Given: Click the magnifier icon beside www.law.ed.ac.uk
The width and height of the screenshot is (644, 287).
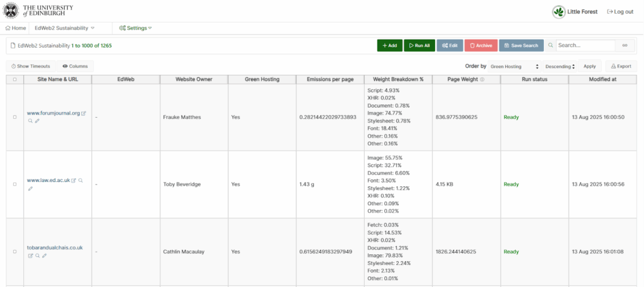Looking at the screenshot, I should (80, 181).
